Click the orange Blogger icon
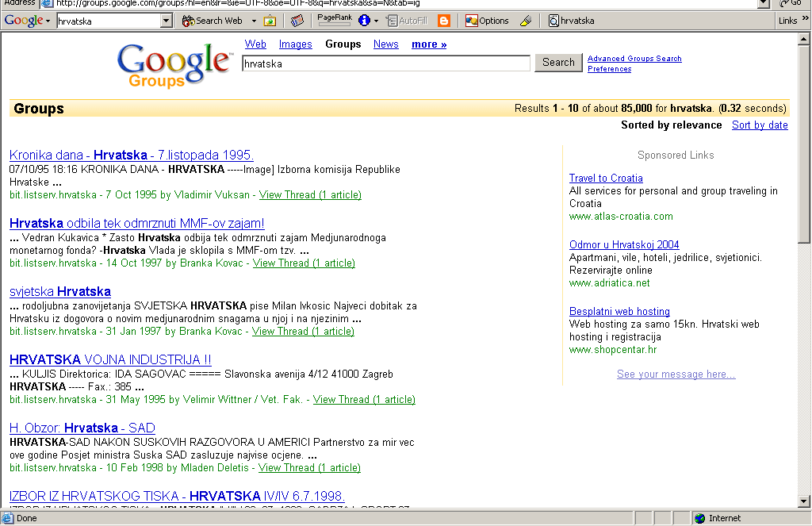812x526 pixels. pyautogui.click(x=444, y=21)
